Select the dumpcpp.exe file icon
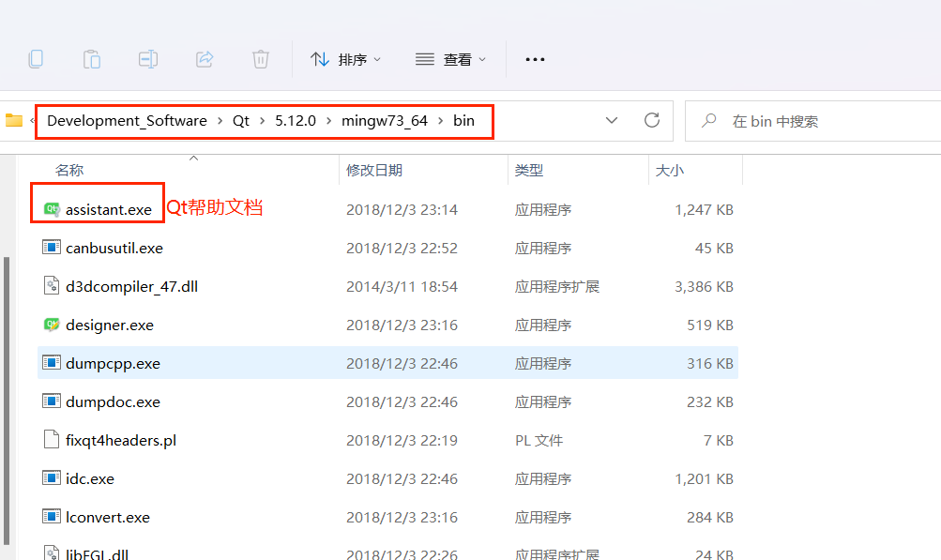 coord(52,362)
